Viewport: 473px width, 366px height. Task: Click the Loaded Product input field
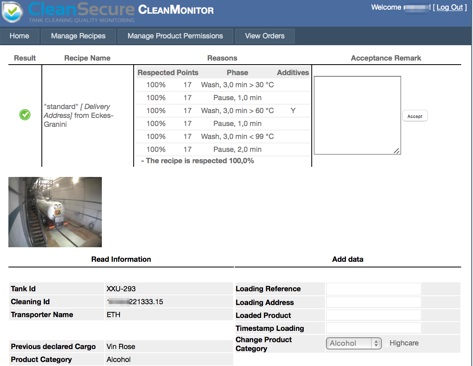(374, 315)
